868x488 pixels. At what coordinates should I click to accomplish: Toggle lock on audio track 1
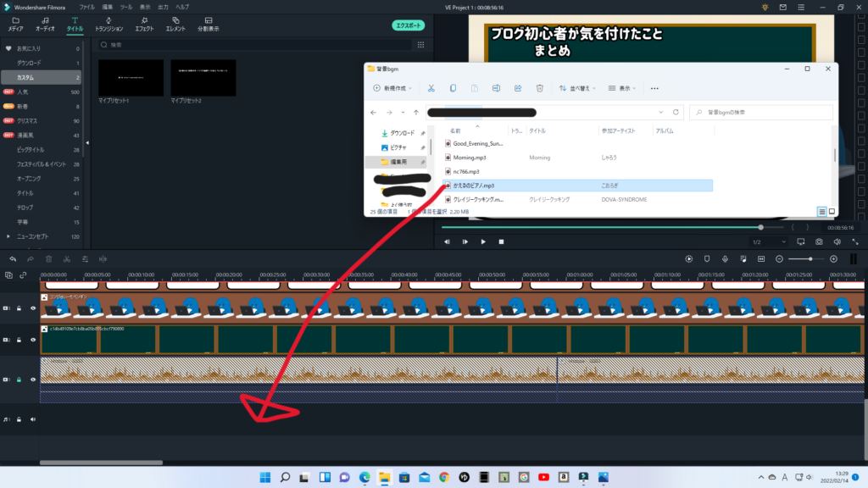[19, 419]
